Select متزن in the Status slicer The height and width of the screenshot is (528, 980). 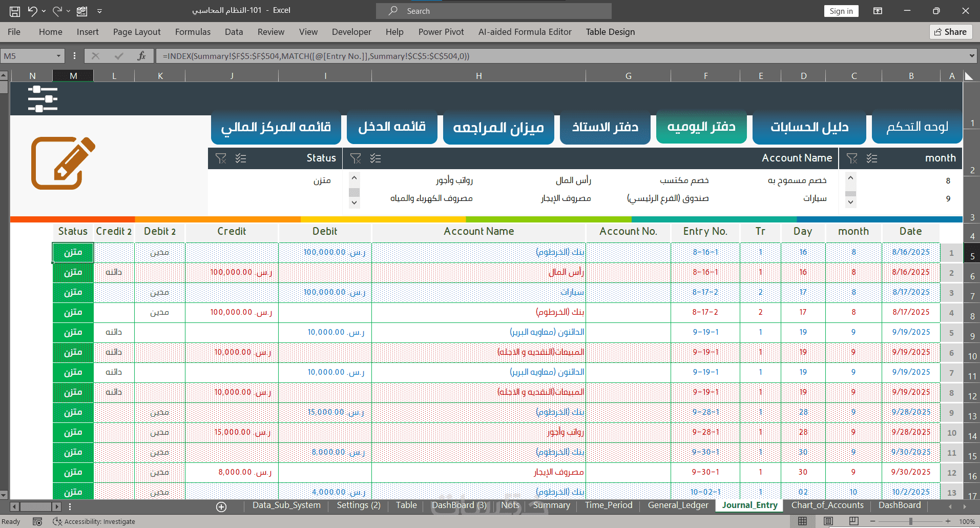click(x=275, y=180)
